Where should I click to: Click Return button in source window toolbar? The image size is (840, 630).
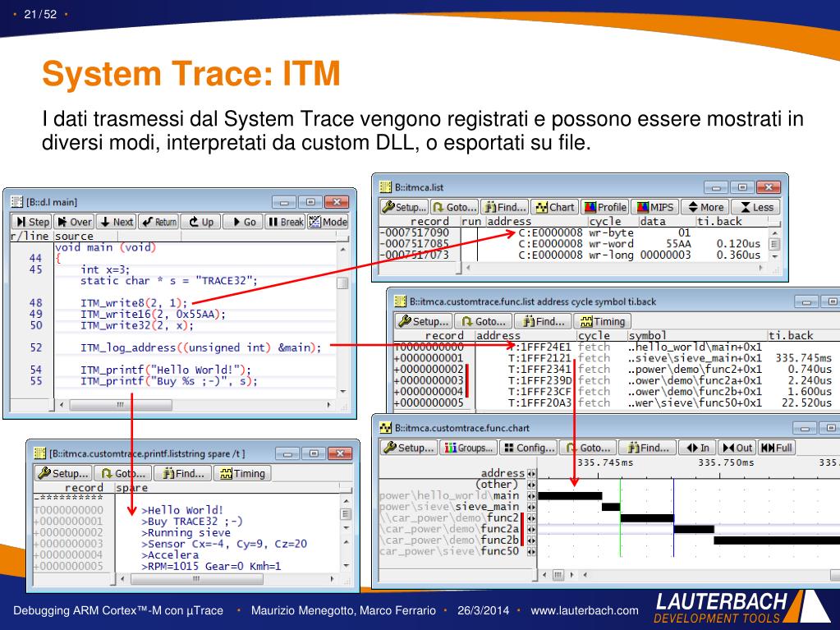(158, 222)
